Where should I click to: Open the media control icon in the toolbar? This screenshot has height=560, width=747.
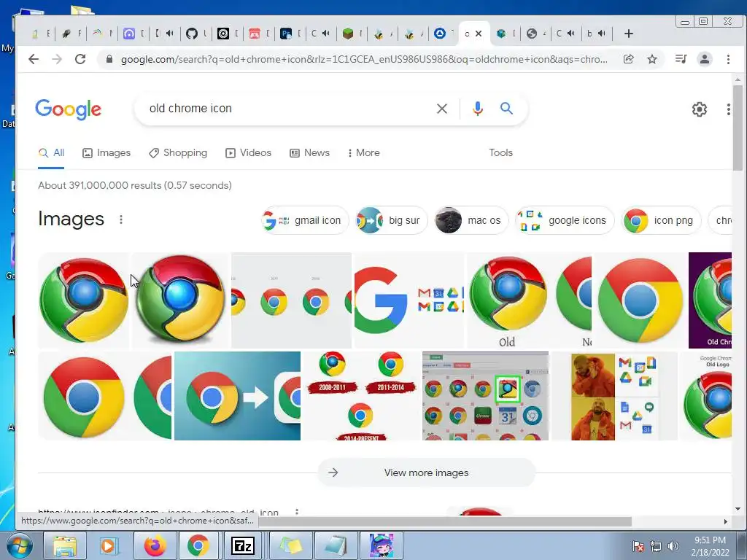681,59
